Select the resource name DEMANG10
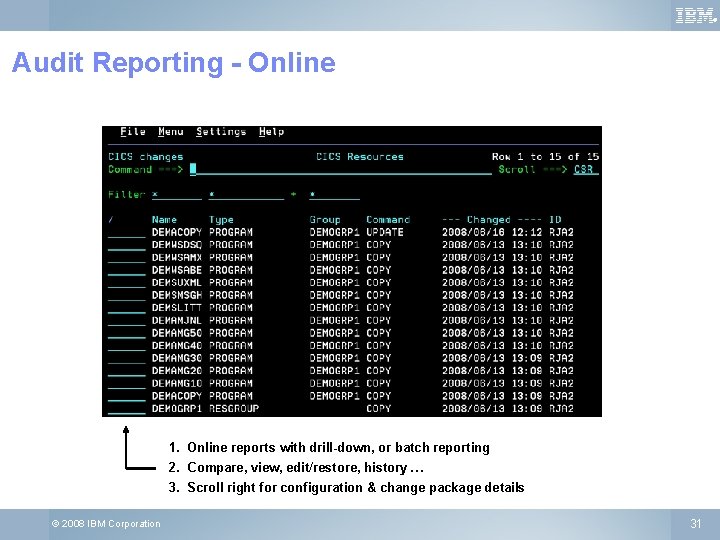This screenshot has width=720, height=540. pos(177,383)
